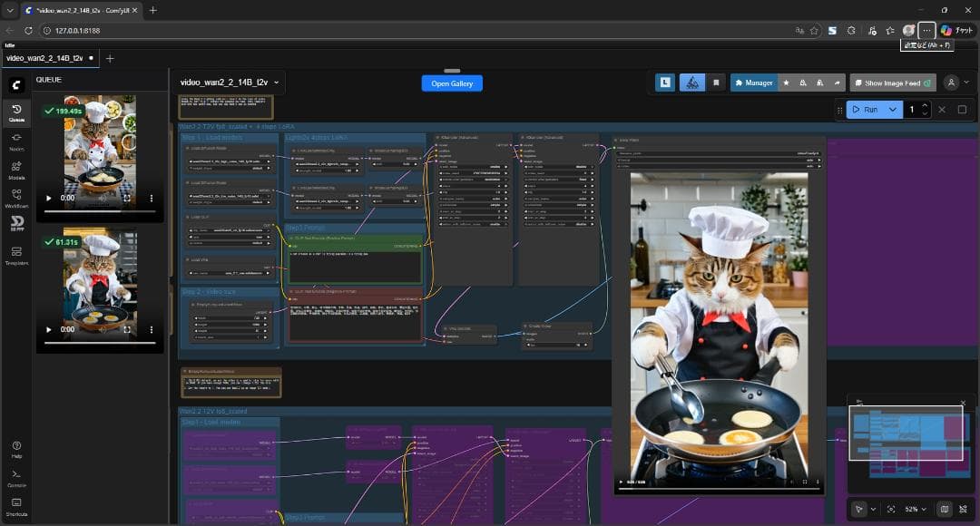Viewport: 980px width, 526px height.
Task: Toggle the link visibility icon beside the minimap
Action: 965,509
